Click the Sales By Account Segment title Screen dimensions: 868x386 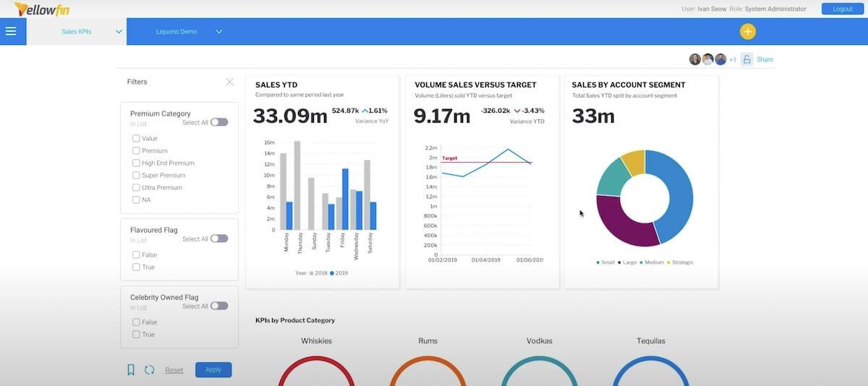coord(629,85)
